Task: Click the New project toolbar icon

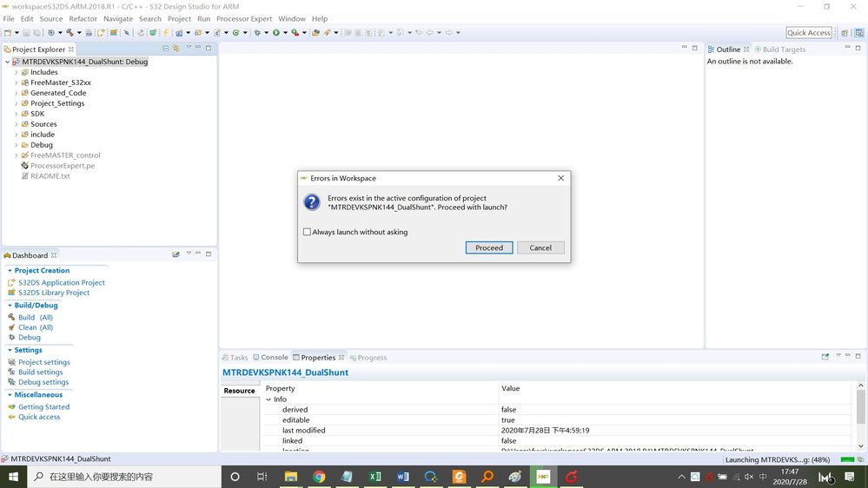Action: pos(8,33)
